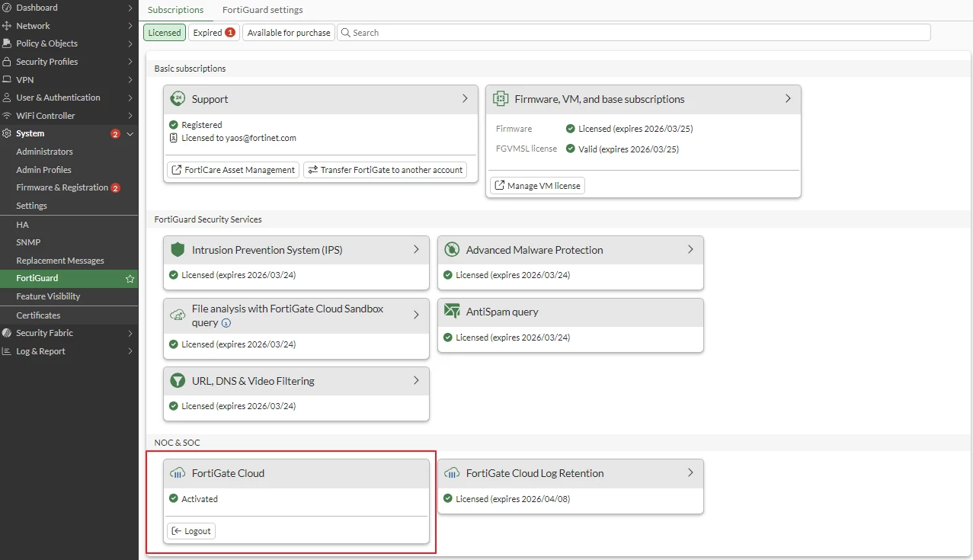The width and height of the screenshot is (973, 560).
Task: Click Transfer FortiGate to another account
Action: tap(385, 170)
